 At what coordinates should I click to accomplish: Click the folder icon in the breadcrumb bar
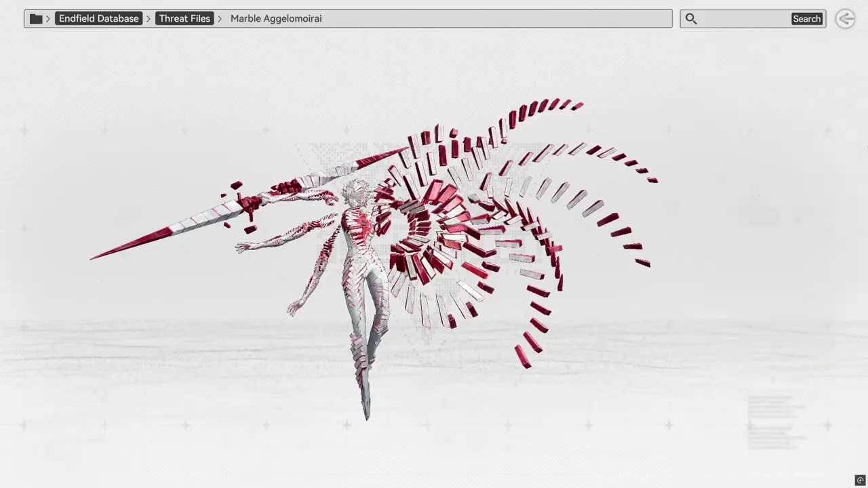click(36, 19)
